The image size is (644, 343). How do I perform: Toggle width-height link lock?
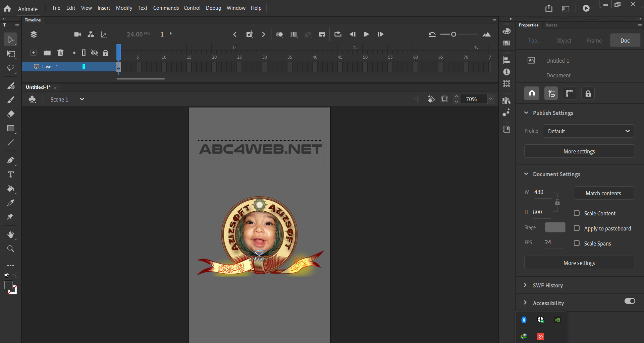click(x=557, y=202)
